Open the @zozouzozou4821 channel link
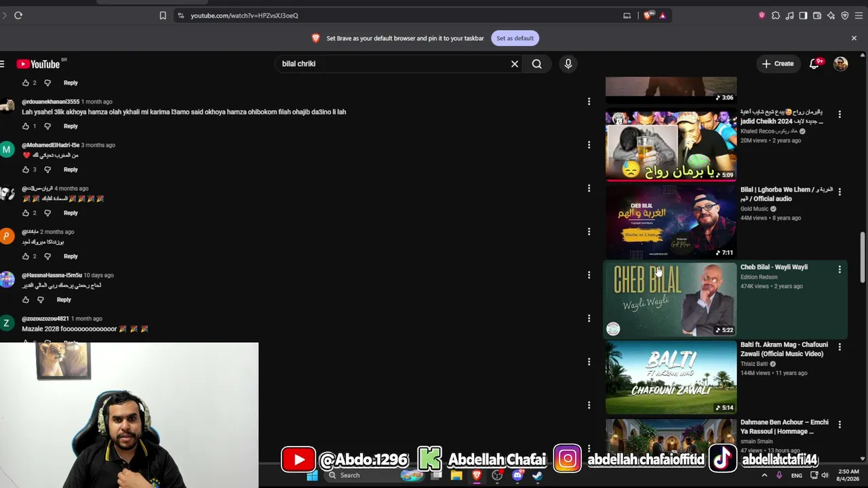 coord(45,319)
